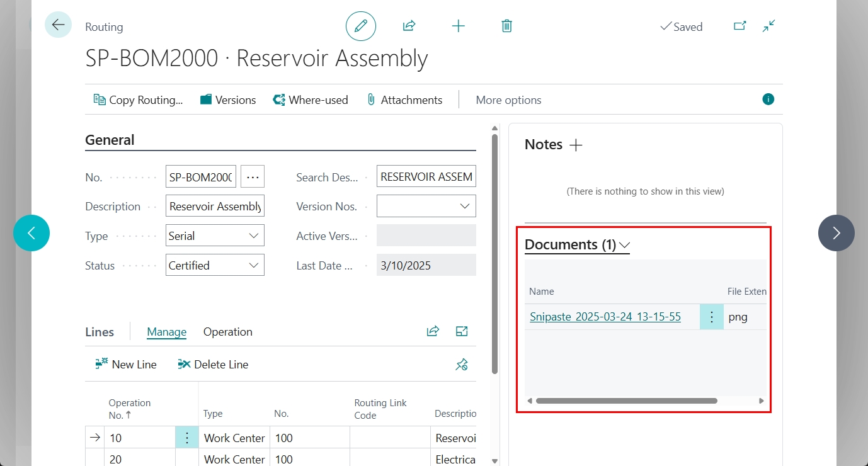Go to next record with right arrow
Screen dimensions: 868x466
836,233
